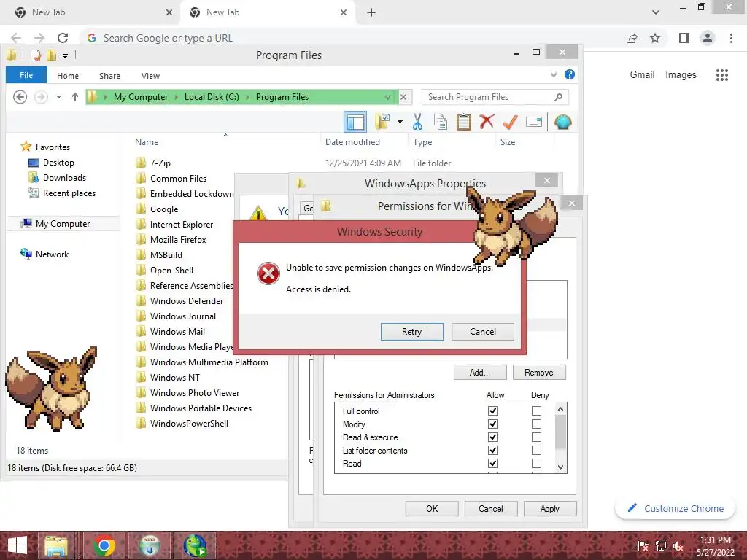Open Chrome tab search chevron

[656, 12]
